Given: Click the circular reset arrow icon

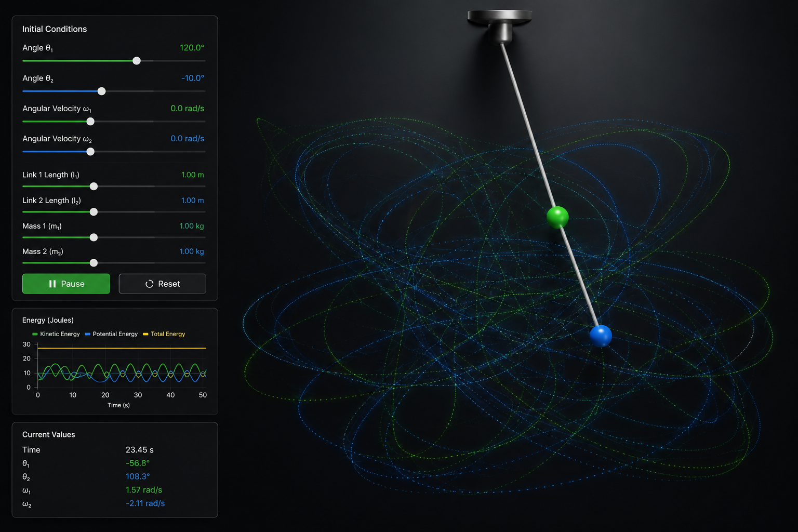Looking at the screenshot, I should point(149,284).
